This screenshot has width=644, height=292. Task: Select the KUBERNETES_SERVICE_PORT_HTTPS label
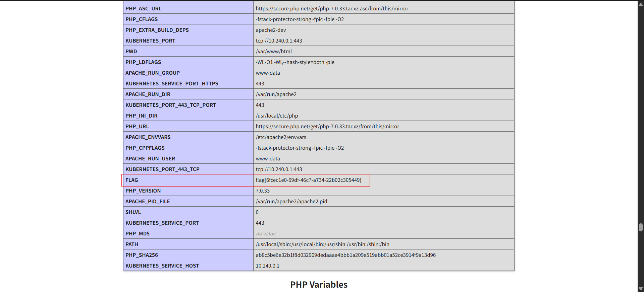point(172,84)
